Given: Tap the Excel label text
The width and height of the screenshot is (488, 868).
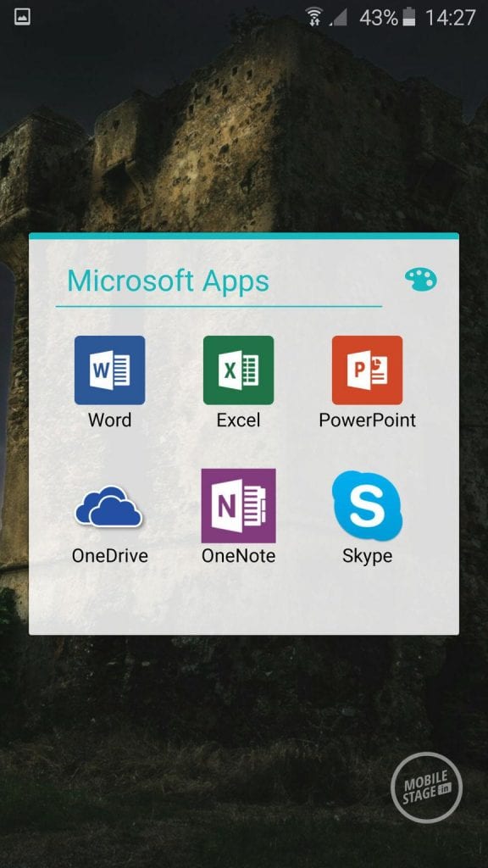Looking at the screenshot, I should pyautogui.click(x=238, y=420).
